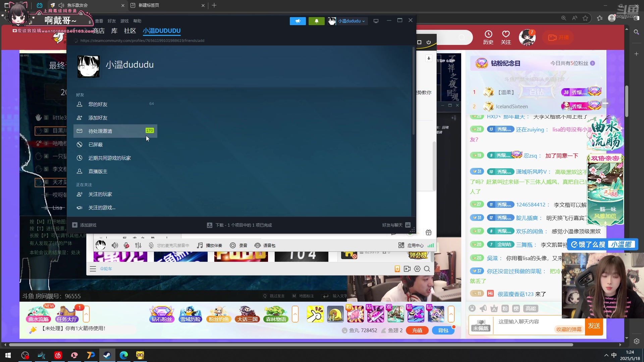
Task: Open the Steam 社区 community tab
Action: pos(130,31)
